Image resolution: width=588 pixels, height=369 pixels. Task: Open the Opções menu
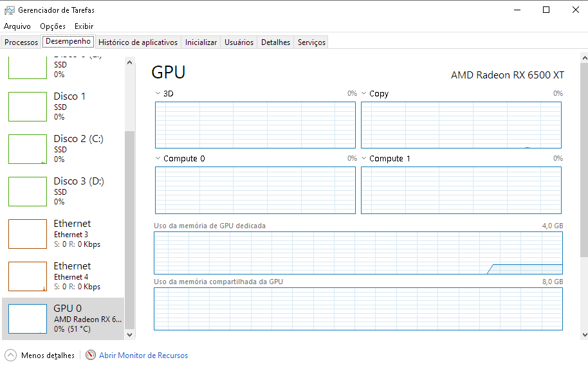coord(53,26)
